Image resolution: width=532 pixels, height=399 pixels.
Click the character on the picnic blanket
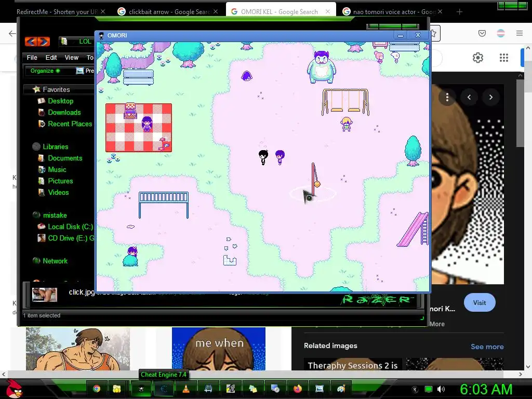pos(147,124)
